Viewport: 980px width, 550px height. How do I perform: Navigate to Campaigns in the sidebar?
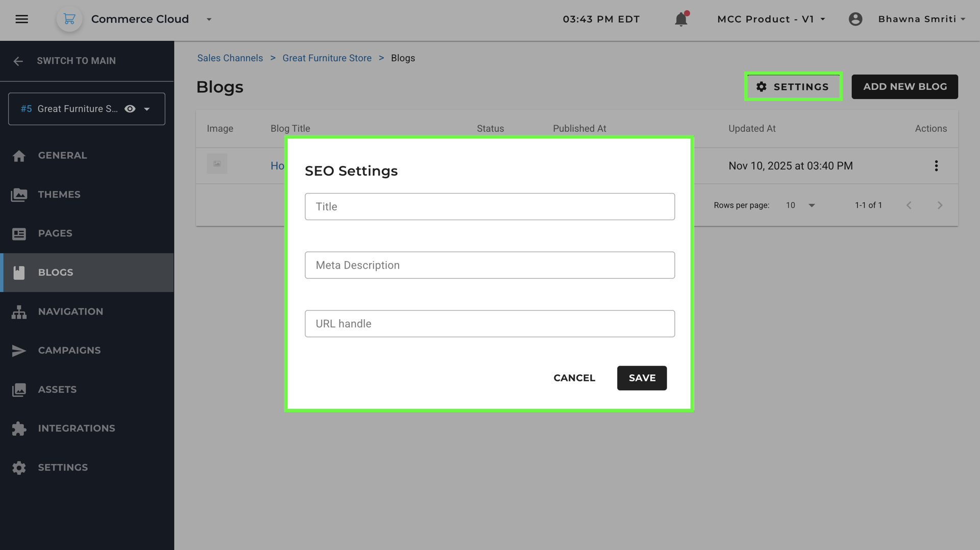(x=69, y=350)
